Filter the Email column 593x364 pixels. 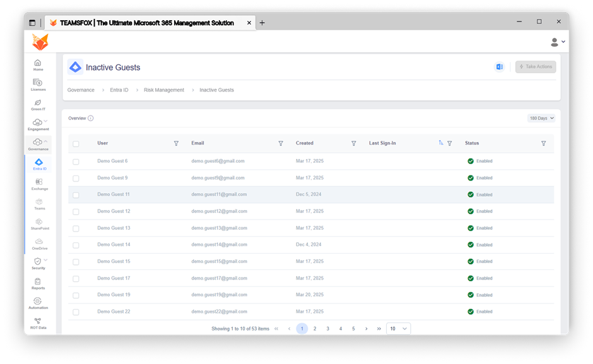281,143
